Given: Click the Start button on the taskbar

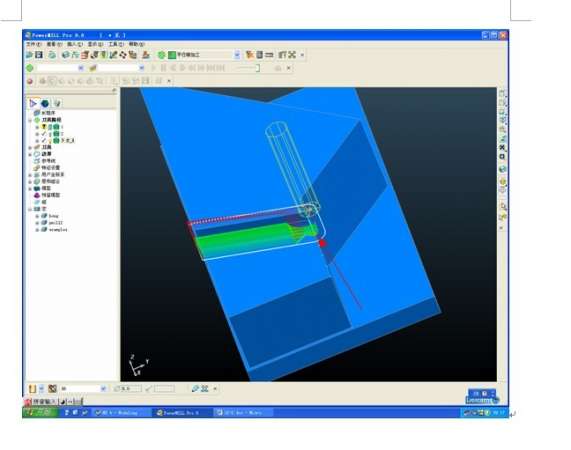Looking at the screenshot, I should pos(40,412).
